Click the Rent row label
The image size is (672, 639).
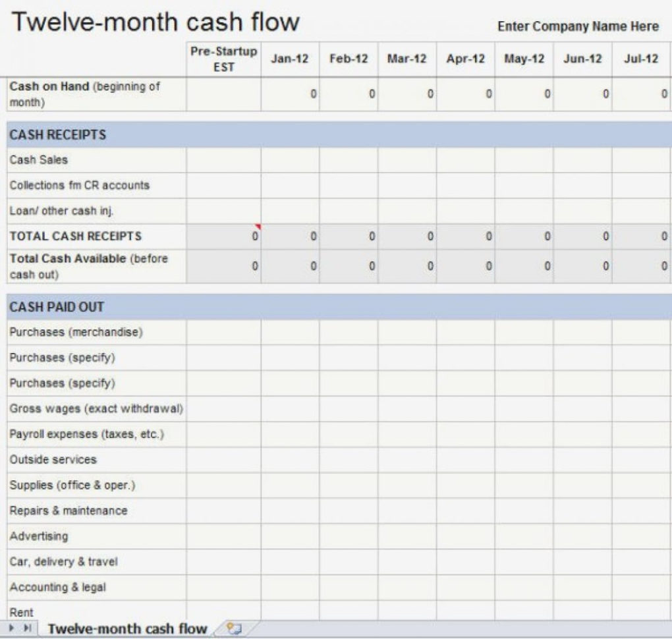(x=18, y=612)
